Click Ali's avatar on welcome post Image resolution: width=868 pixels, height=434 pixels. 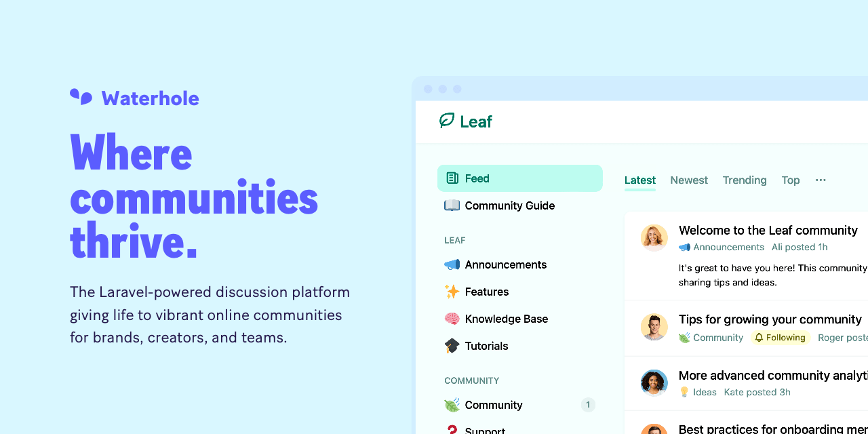[x=654, y=238]
